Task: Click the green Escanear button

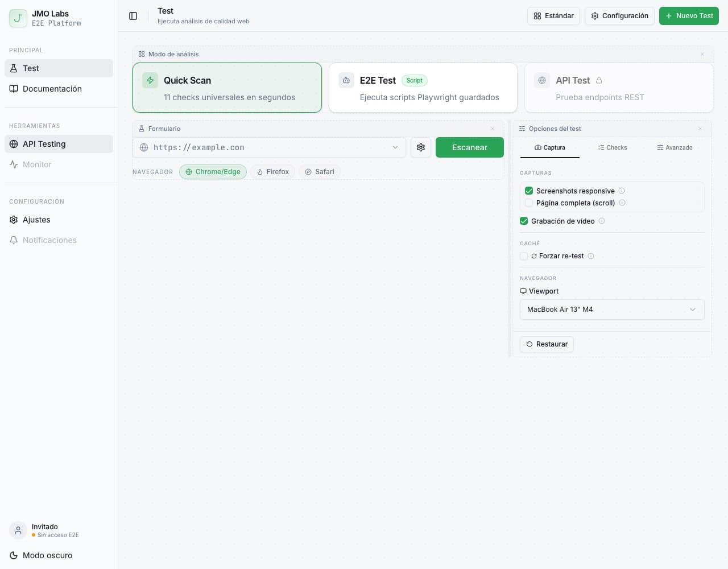Action: coord(470,147)
